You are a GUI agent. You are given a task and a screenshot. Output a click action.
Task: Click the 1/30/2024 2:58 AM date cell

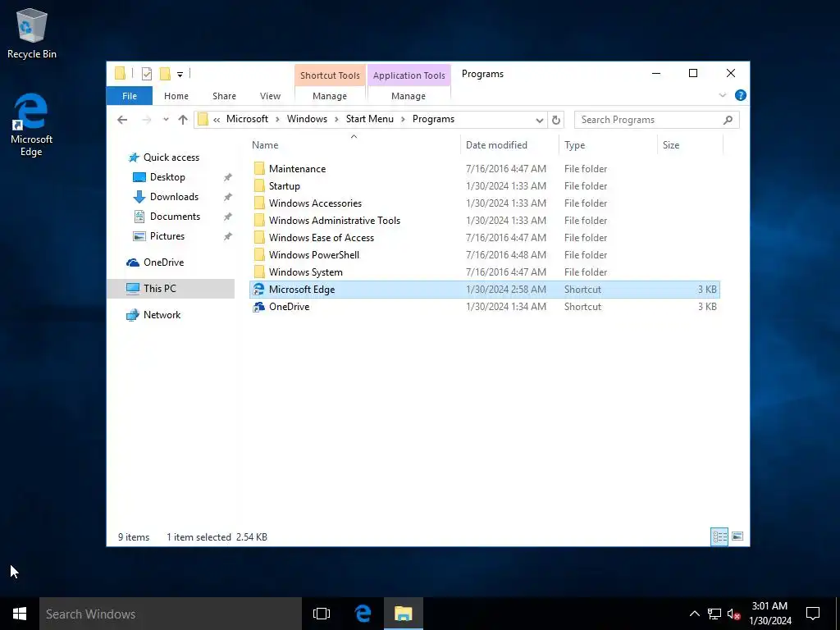[x=505, y=290]
